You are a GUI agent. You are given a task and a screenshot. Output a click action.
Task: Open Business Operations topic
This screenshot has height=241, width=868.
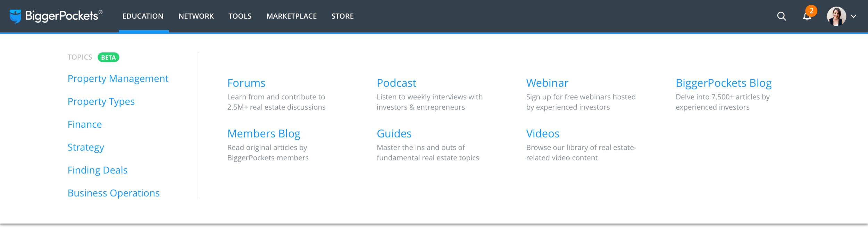pos(114,193)
